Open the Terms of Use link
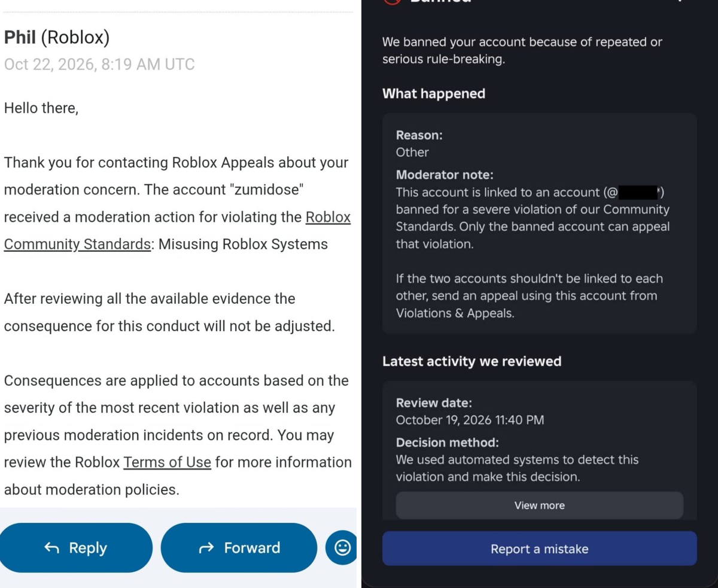Screen dimensions: 718x588 tap(168, 462)
